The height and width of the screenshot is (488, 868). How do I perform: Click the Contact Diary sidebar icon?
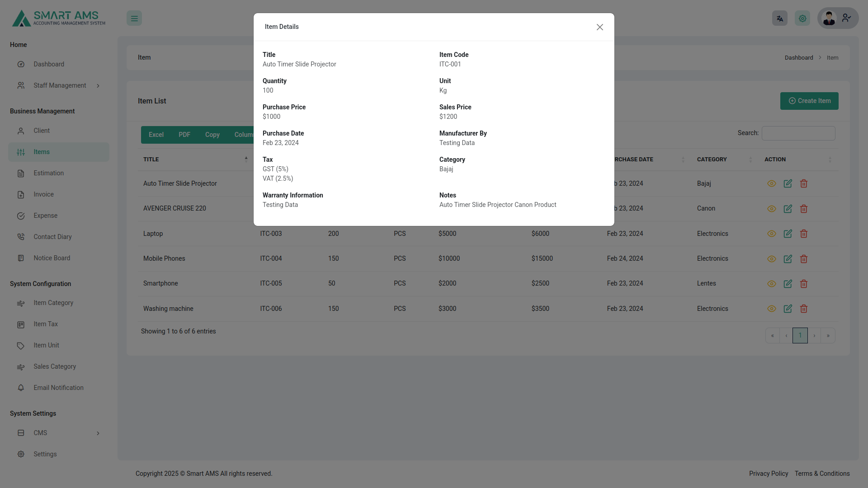click(21, 237)
